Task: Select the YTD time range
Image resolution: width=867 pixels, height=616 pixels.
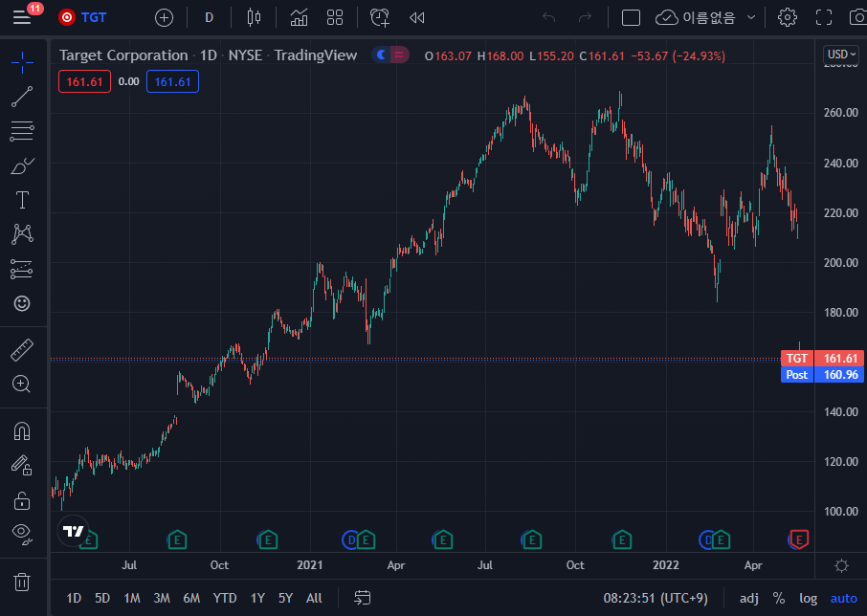Action: 225,598
